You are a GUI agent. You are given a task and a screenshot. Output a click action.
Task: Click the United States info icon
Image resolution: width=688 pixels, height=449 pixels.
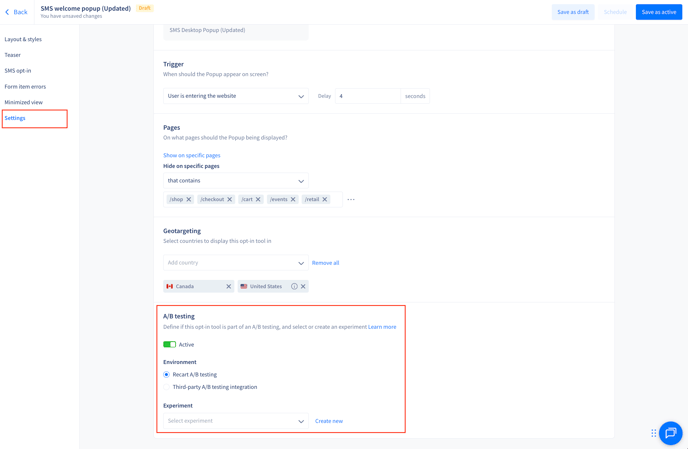pos(294,287)
